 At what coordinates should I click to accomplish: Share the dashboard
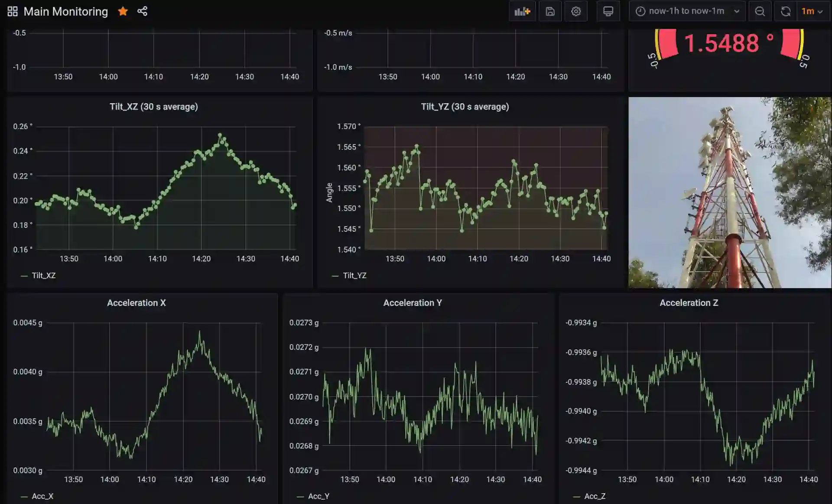[x=142, y=11]
